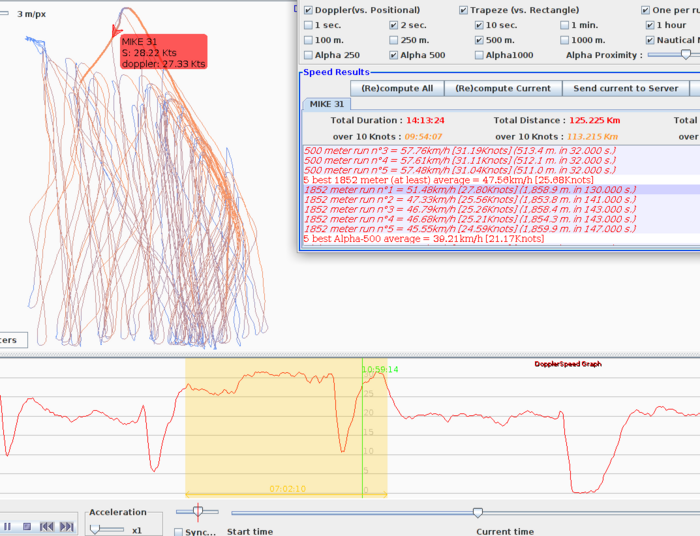Viewport: 700px width, 536px height.
Task: Toggle the One per run checkbox
Action: coord(646,10)
